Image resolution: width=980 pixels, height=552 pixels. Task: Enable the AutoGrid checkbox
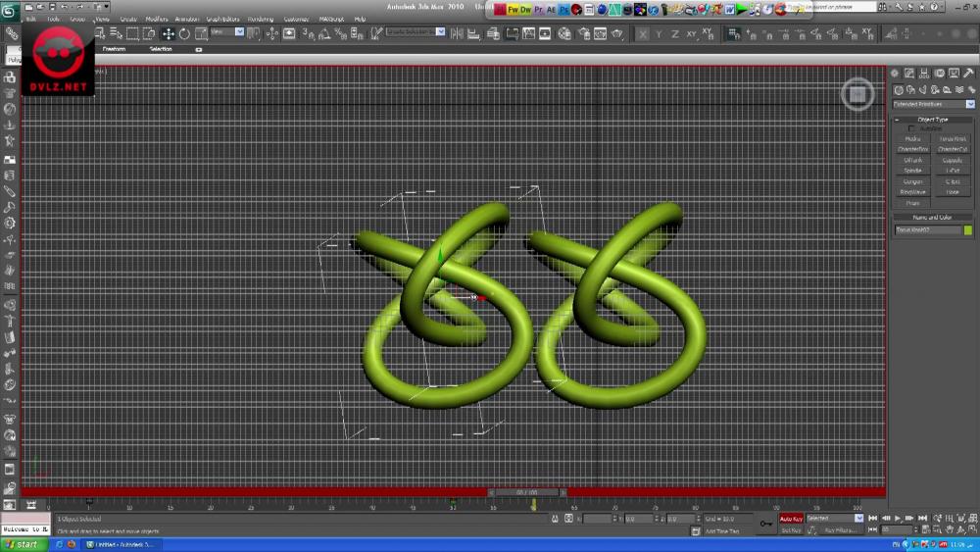coord(911,128)
